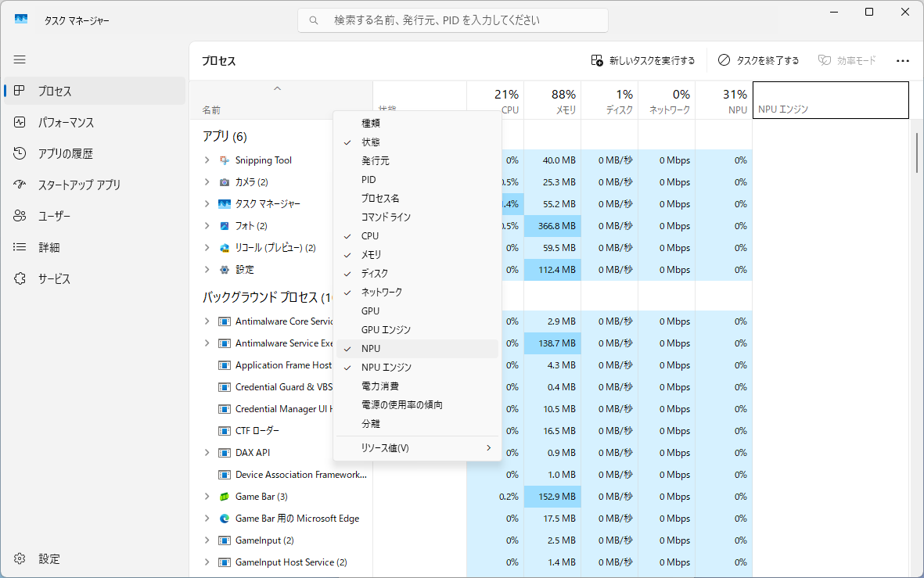The height and width of the screenshot is (578, 924).
Task: Click the カメラ app icon
Action: point(225,182)
